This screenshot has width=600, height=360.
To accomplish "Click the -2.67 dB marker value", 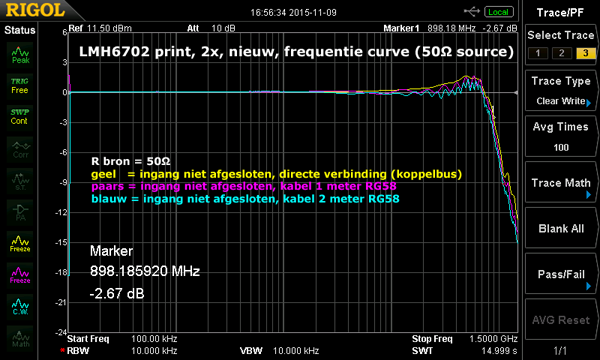I will (x=117, y=293).
